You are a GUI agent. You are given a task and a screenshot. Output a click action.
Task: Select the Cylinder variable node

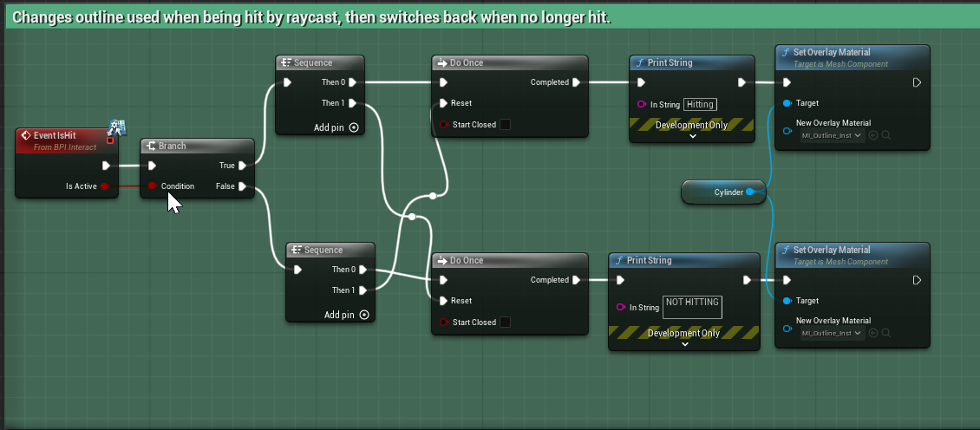(x=723, y=192)
